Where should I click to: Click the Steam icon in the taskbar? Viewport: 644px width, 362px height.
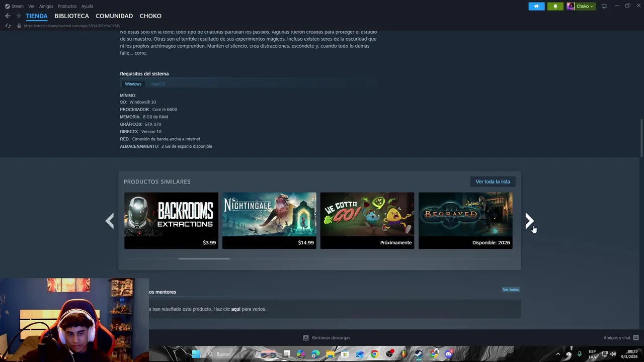tap(419, 354)
